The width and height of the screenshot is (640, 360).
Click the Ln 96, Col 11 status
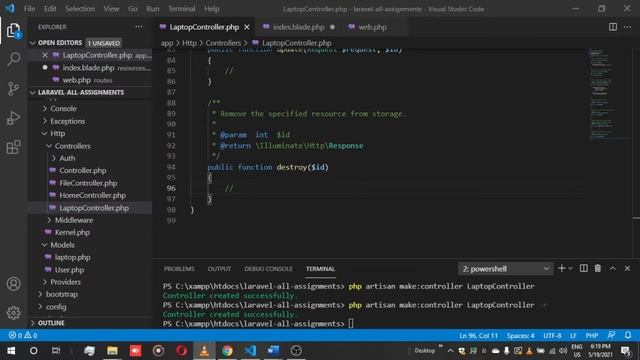(x=478, y=336)
